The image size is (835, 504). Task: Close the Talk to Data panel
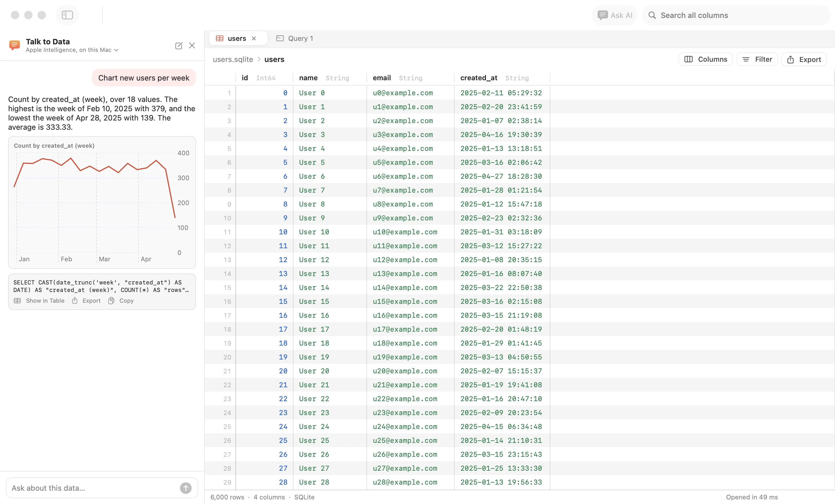pyautogui.click(x=192, y=45)
